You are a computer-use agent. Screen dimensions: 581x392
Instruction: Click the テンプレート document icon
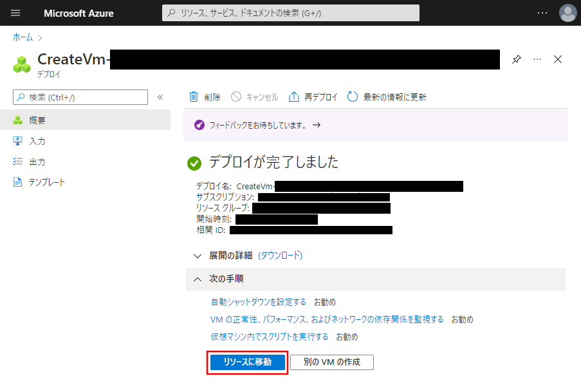pyautogui.click(x=17, y=182)
